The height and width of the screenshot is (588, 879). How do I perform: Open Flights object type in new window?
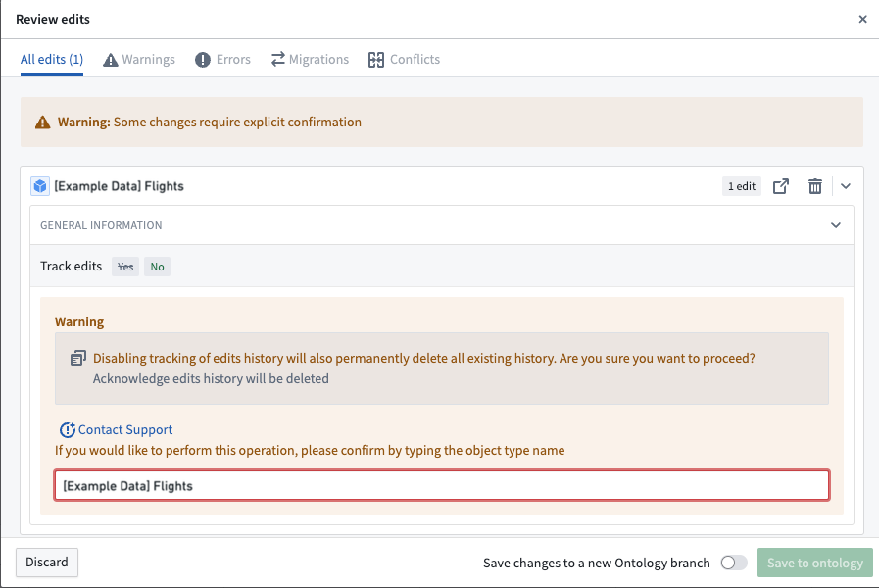click(781, 186)
